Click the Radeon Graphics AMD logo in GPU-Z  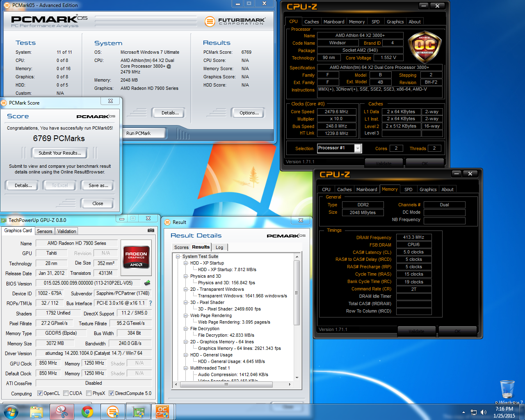tap(136, 257)
